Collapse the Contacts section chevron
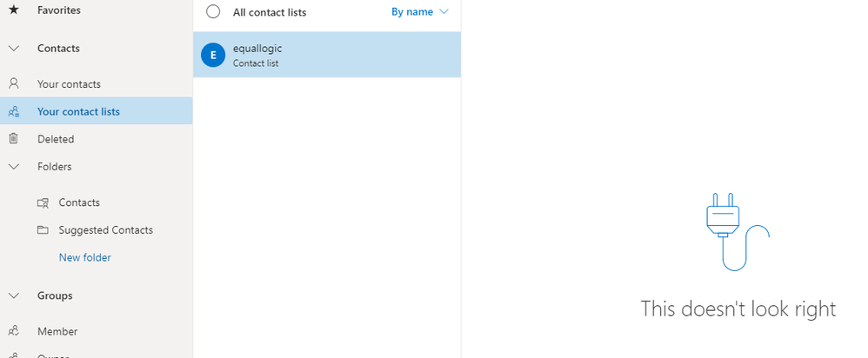 14,48
